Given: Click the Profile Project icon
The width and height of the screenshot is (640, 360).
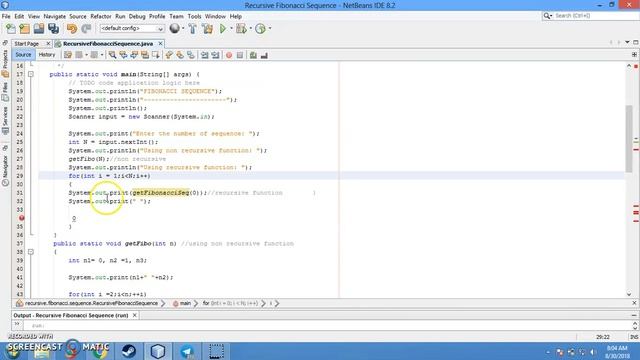Looking at the screenshot, I should coord(260,29).
